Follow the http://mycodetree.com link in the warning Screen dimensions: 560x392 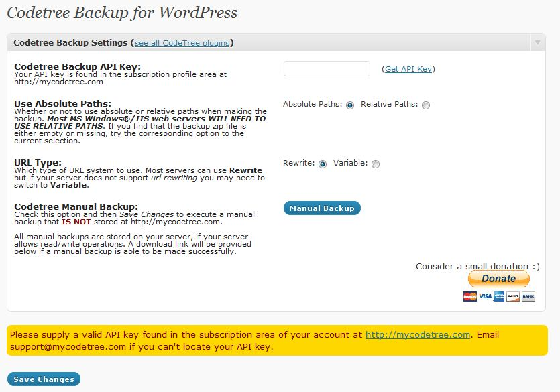click(418, 334)
